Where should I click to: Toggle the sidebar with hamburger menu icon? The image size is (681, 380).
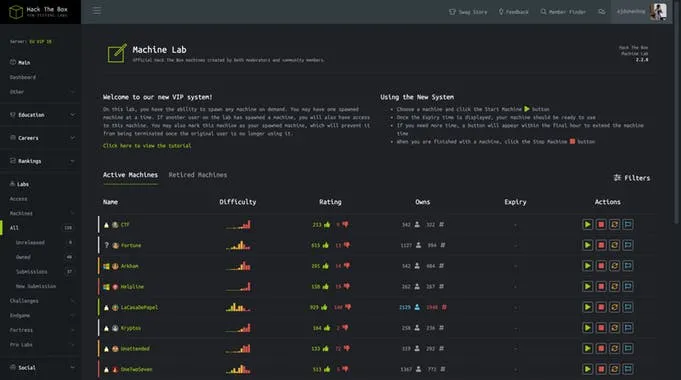96,10
